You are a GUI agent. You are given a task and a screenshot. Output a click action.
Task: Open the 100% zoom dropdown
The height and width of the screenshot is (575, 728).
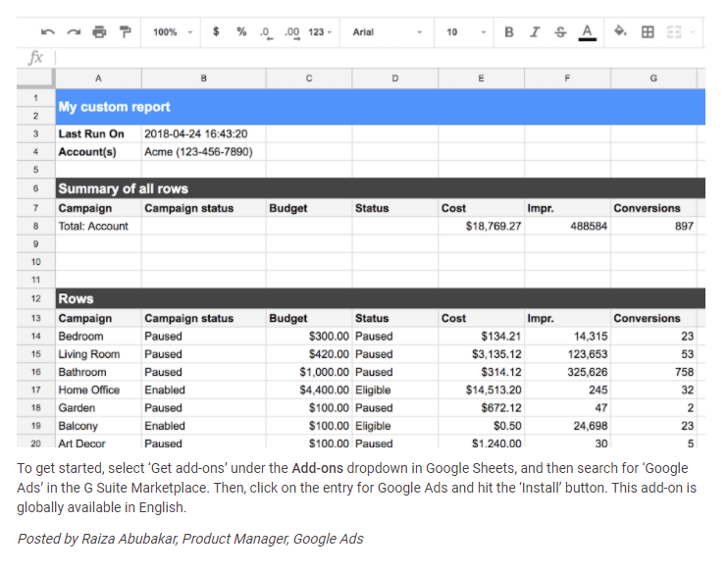[172, 32]
